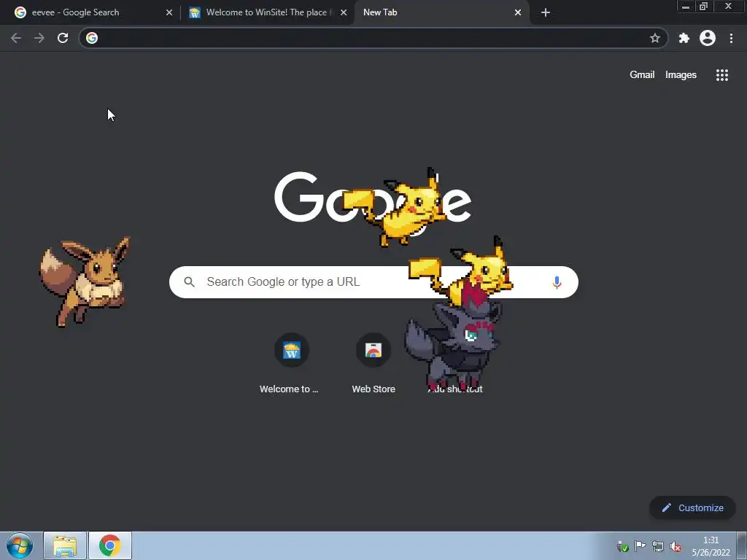Click the Welcome to ... shortcut label

tap(289, 389)
